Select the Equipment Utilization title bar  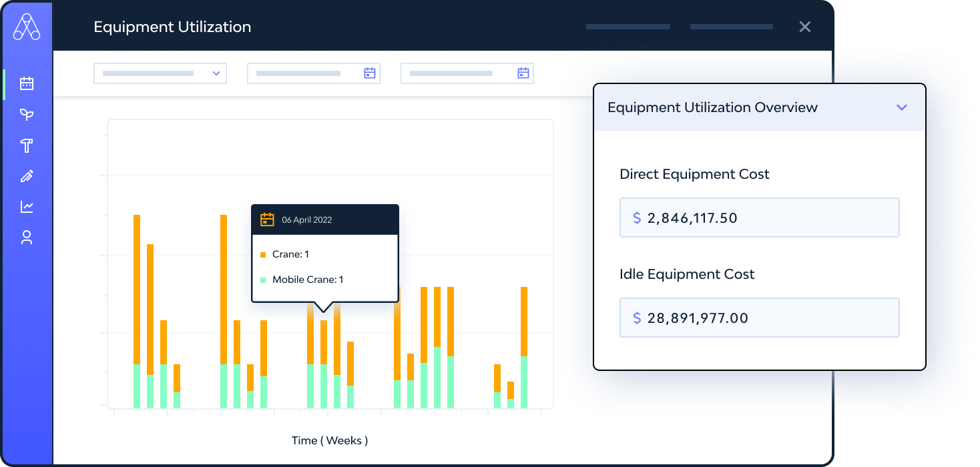172,27
